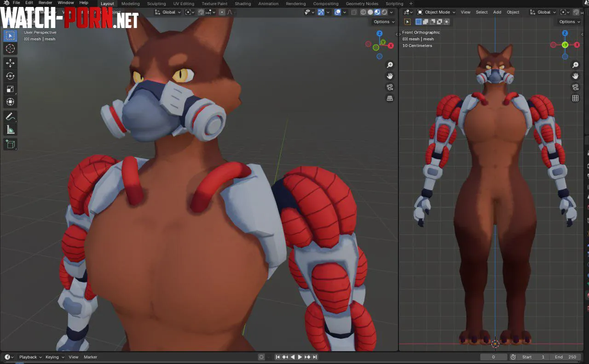The width and height of the screenshot is (589, 364).
Task: Open object visibility filter dropdown
Action: [x=309, y=12]
